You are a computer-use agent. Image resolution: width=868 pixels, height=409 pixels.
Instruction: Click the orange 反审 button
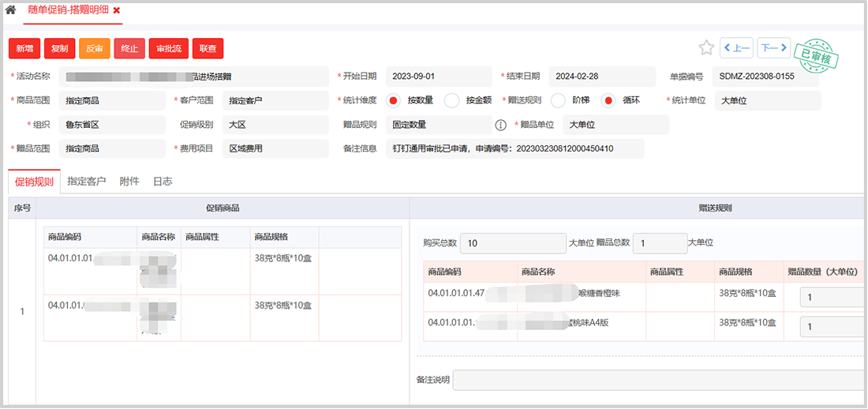tap(95, 48)
